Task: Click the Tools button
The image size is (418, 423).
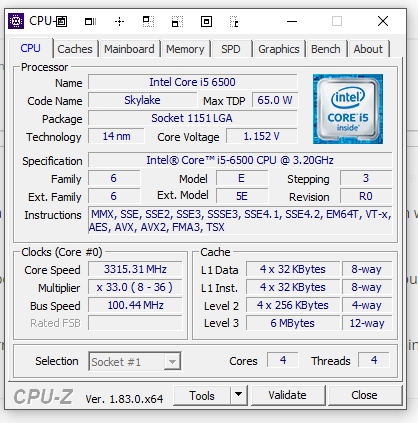Action: click(202, 396)
